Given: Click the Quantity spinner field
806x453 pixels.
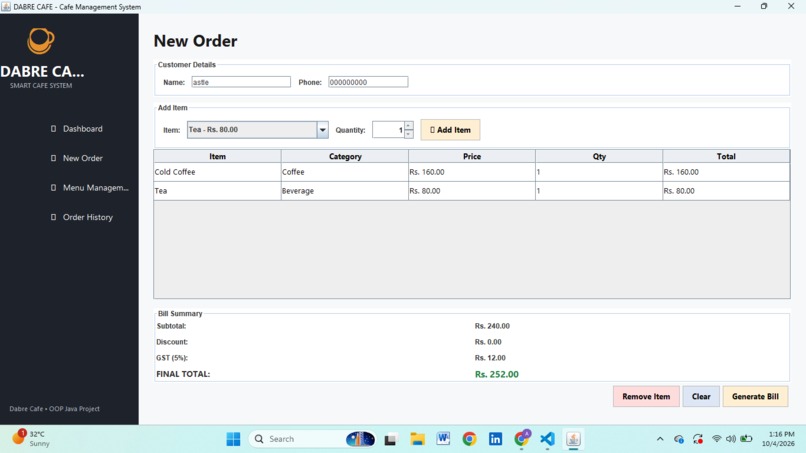Looking at the screenshot, I should pos(388,130).
